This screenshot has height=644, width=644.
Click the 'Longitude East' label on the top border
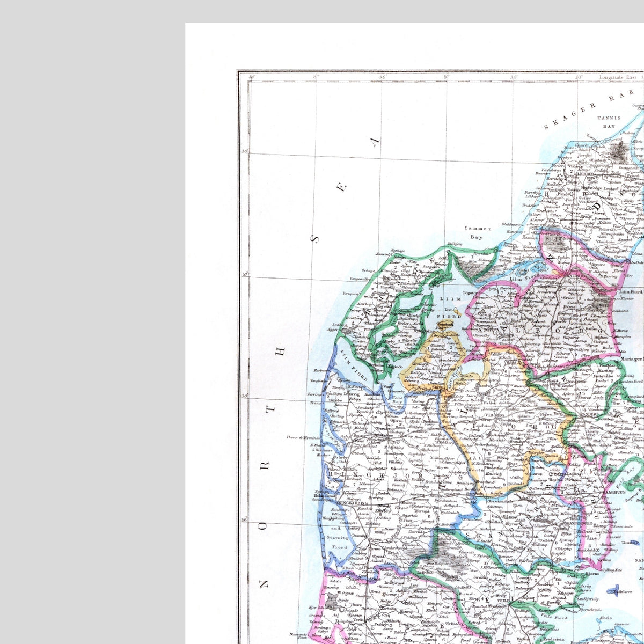[x=618, y=77]
